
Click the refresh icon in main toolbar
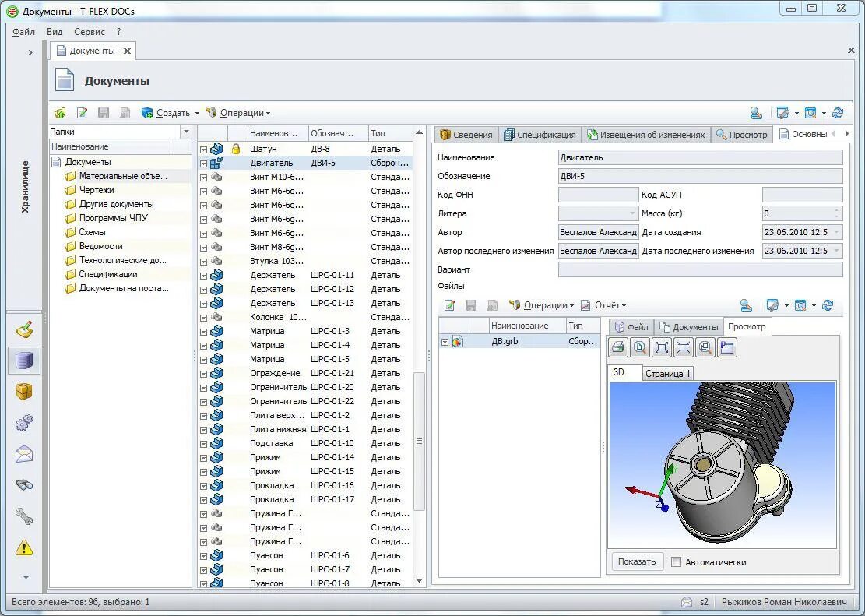838,113
